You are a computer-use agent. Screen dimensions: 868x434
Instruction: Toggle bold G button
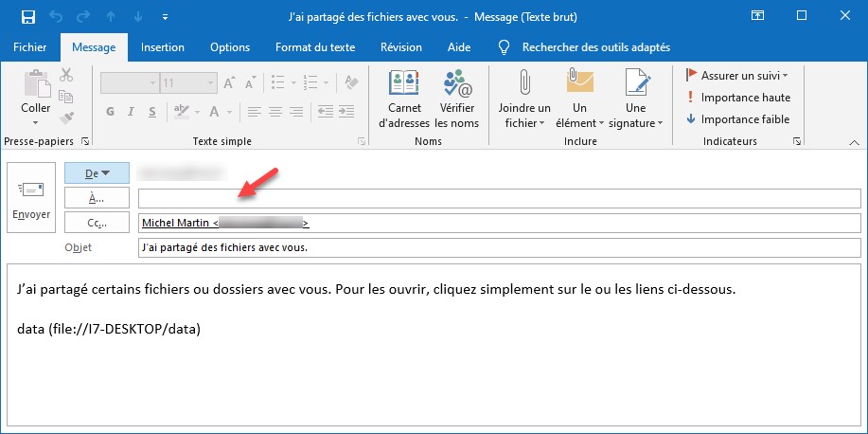110,112
